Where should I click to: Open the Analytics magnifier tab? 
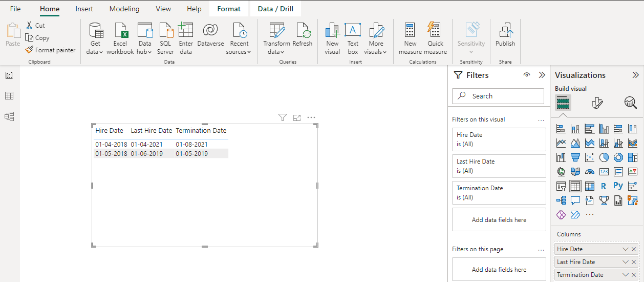point(630,103)
